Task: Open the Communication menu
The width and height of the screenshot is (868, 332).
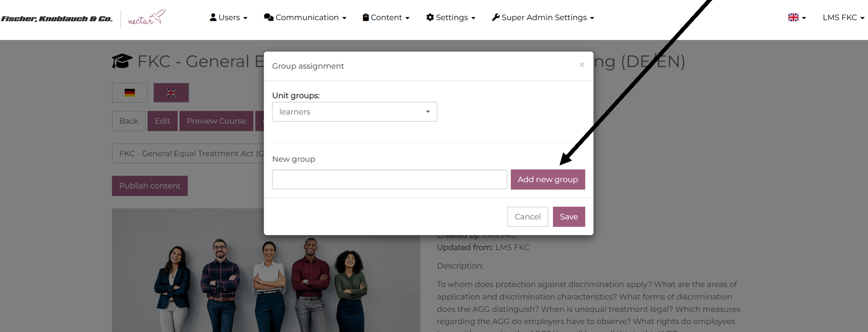Action: click(x=305, y=18)
